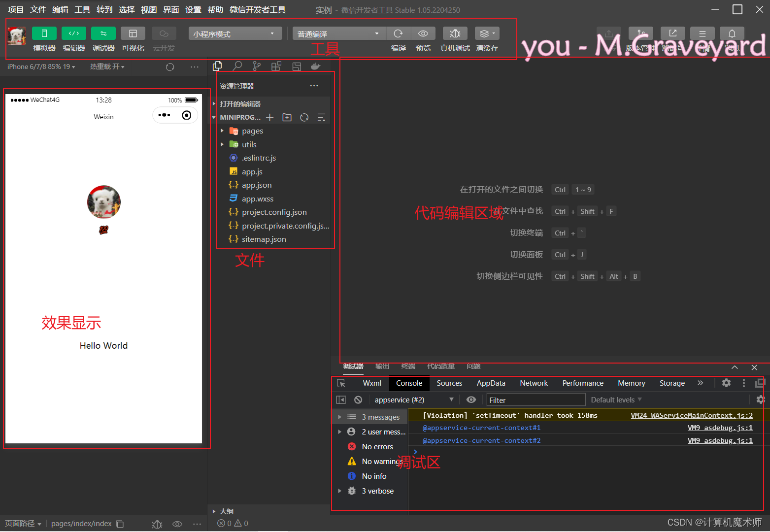This screenshot has height=532, width=770.
Task: Open the 微信开发者工具 menu
Action: pos(258,10)
